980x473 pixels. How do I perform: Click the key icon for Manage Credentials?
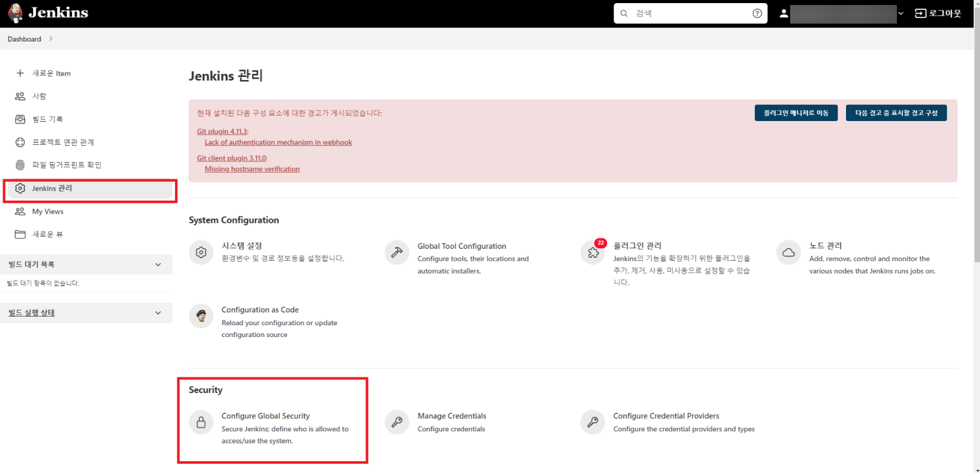pyautogui.click(x=397, y=423)
